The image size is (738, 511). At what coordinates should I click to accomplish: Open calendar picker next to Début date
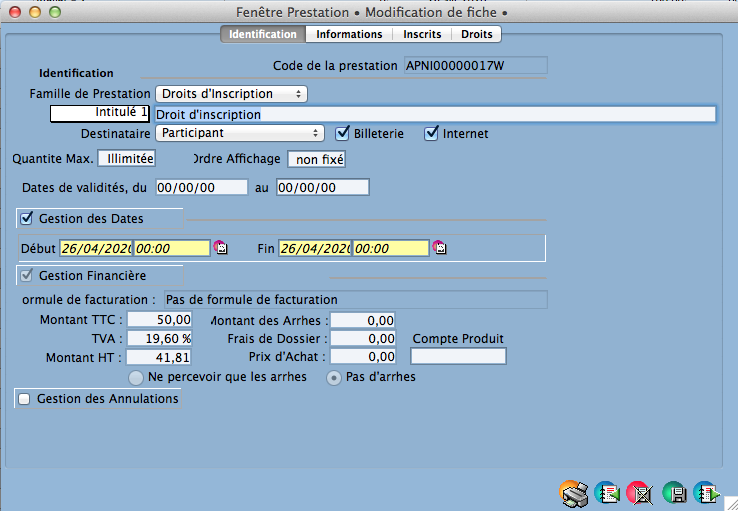(x=220, y=247)
